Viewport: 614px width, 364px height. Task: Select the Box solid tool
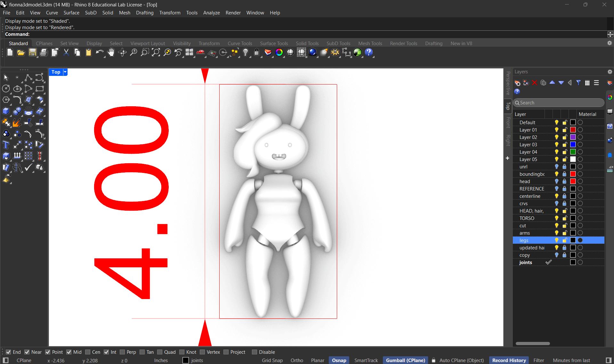pyautogui.click(x=6, y=111)
